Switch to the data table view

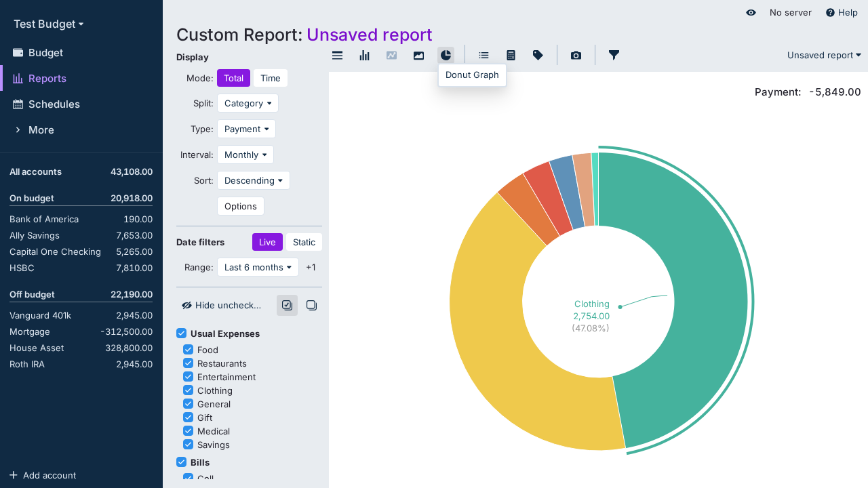337,56
